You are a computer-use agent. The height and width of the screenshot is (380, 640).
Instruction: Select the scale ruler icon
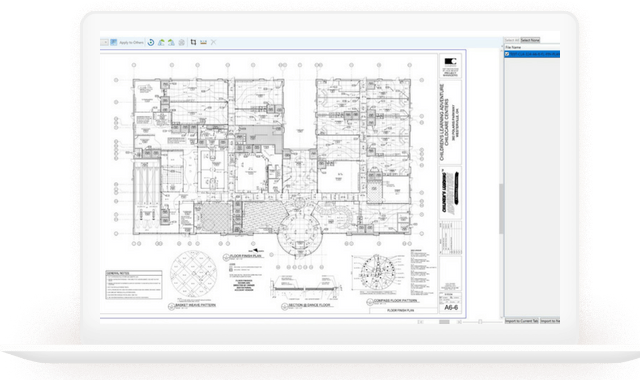203,42
